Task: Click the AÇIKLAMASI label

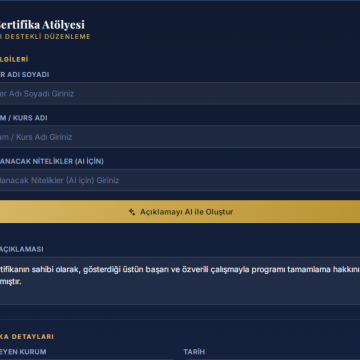Action: (x=22, y=249)
